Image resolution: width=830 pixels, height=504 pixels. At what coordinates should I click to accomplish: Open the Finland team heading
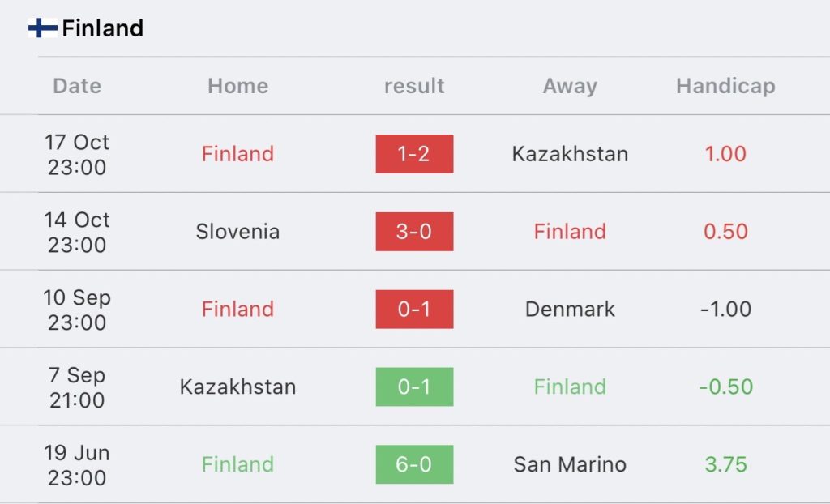(x=103, y=28)
